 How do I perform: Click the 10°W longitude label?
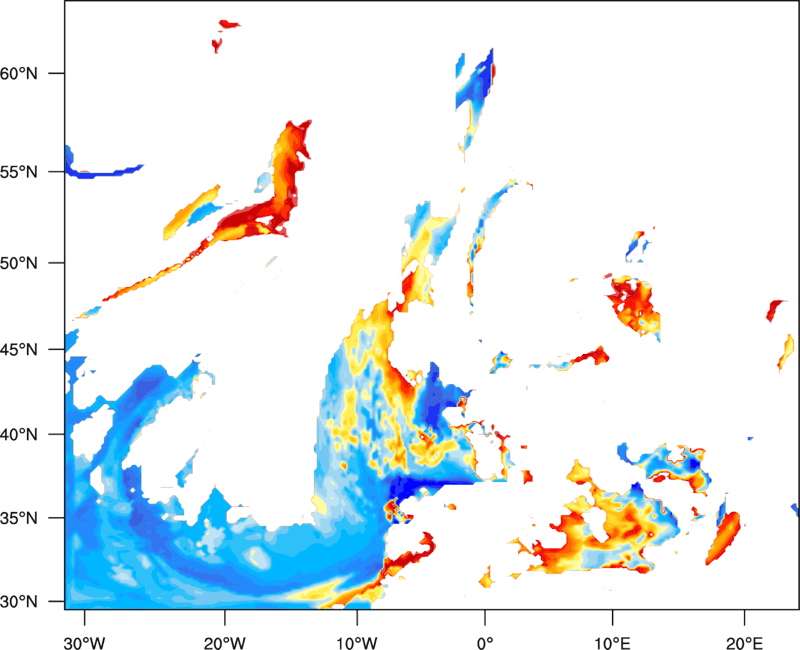point(357,643)
